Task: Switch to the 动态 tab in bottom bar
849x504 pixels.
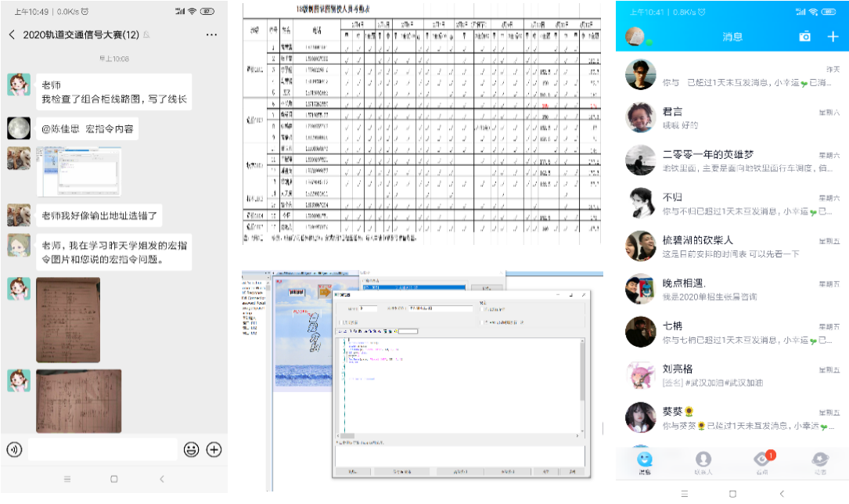Action: coord(819,462)
